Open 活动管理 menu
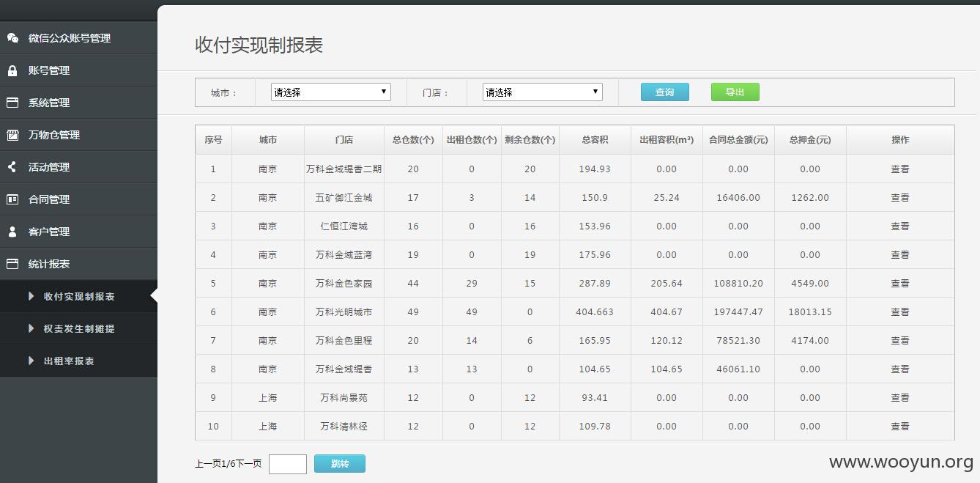 [x=78, y=167]
